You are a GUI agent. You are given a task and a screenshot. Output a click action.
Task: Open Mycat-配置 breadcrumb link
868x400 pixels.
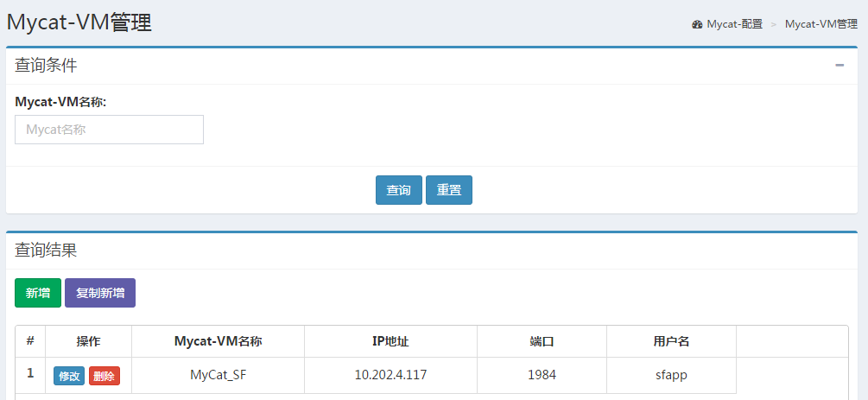735,24
